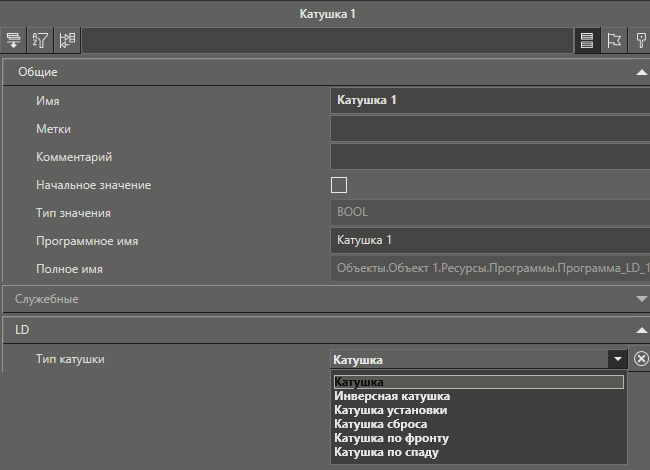Screen dimensions: 650x470
Task: Close the Тип катушки dropdown arrow
Action: [618, 359]
